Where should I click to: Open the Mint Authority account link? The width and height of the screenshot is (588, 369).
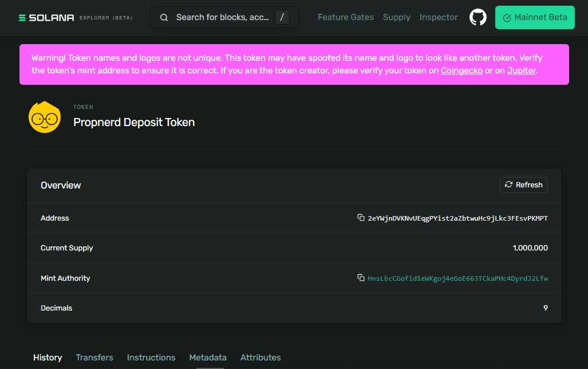tap(457, 278)
